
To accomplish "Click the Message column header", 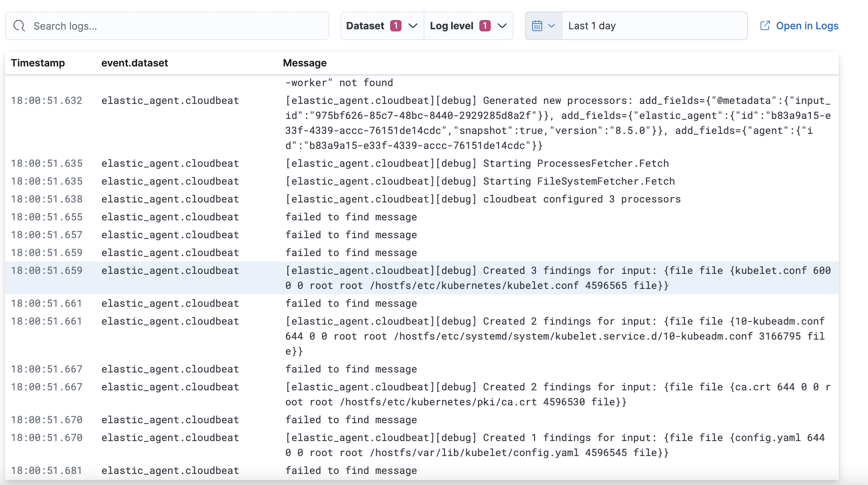I will coord(305,63).
